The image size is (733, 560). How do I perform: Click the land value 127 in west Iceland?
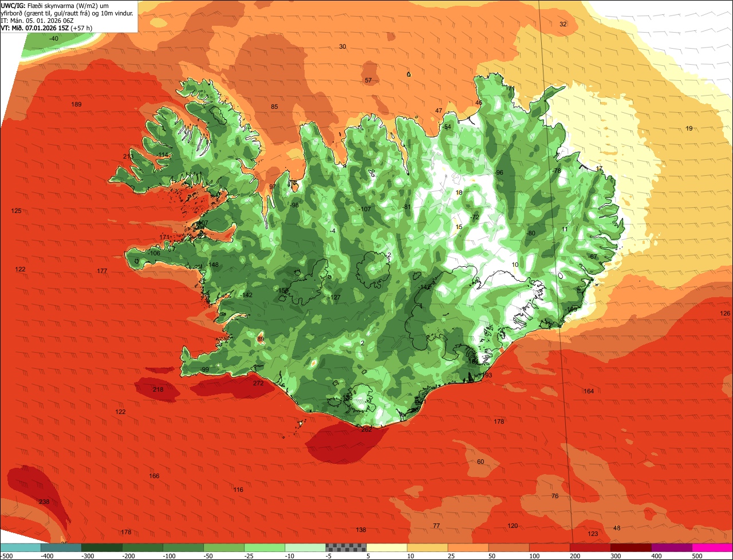[x=336, y=297]
